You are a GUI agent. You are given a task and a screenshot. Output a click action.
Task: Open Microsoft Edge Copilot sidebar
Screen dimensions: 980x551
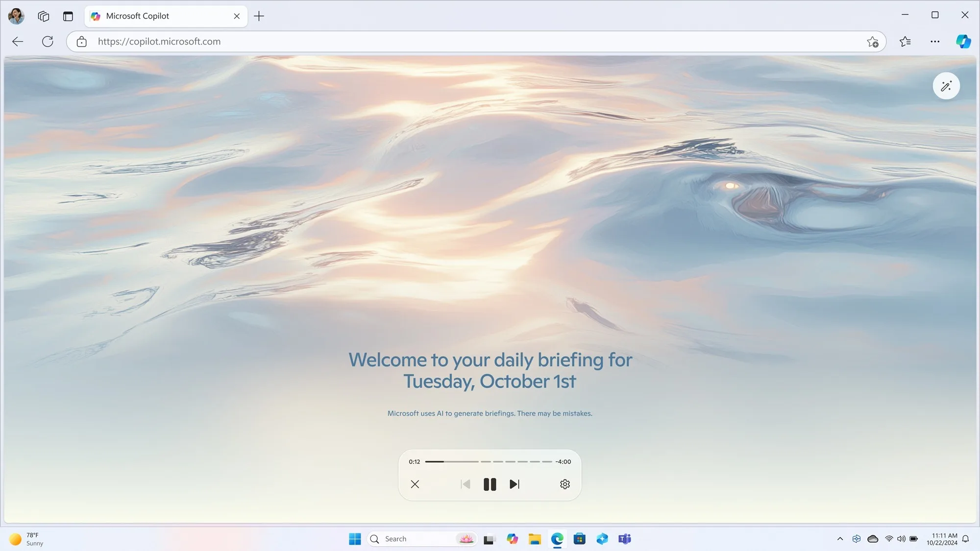click(963, 41)
